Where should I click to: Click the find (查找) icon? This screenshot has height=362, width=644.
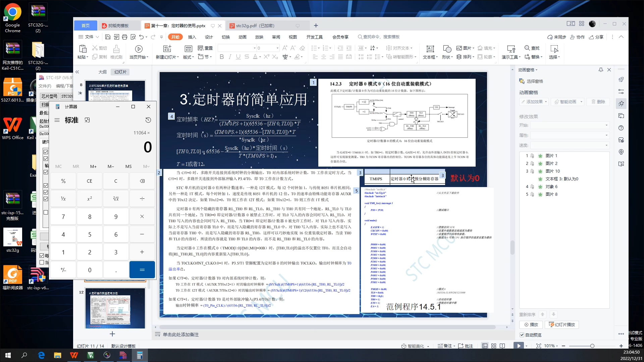[x=527, y=48]
